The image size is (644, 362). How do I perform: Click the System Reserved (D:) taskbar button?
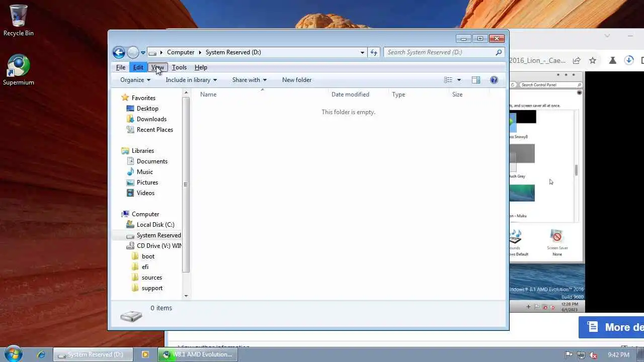point(93,354)
